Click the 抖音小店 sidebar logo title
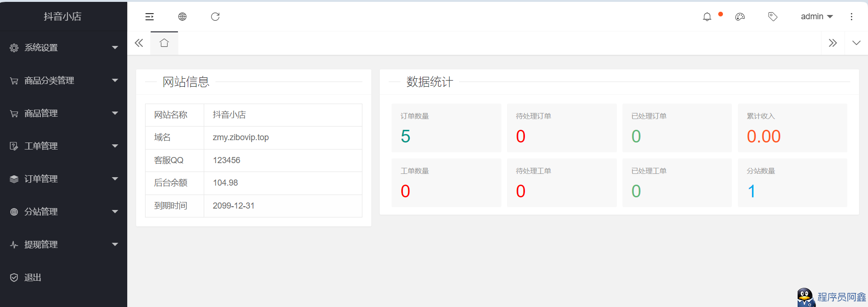This screenshot has height=307, width=868. [62, 16]
